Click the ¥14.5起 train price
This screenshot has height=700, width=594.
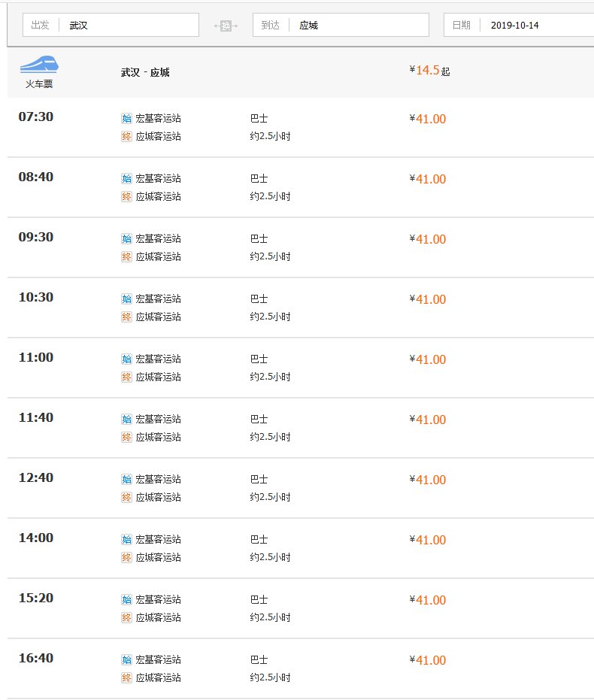pyautogui.click(x=430, y=70)
